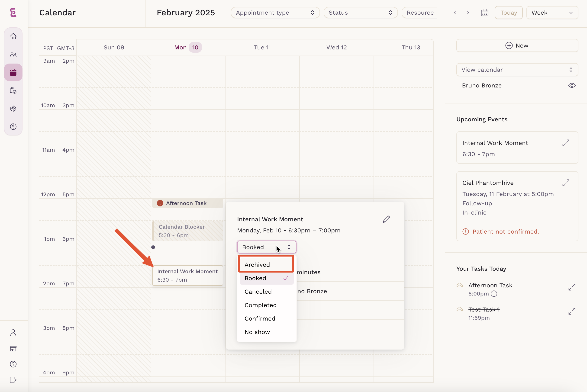Screen dimensions: 587x392
Task: Open the Week view dropdown
Action: [552, 13]
